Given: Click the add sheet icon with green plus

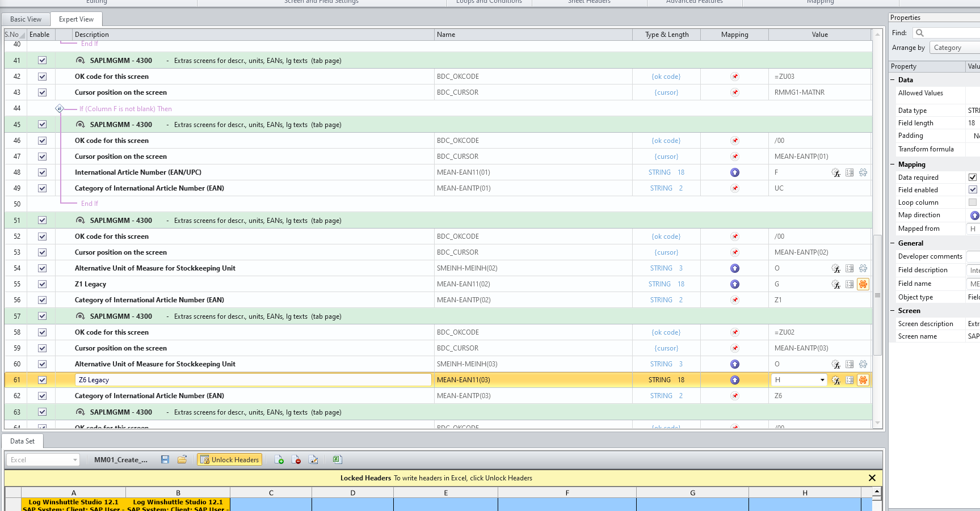Looking at the screenshot, I should click(279, 459).
